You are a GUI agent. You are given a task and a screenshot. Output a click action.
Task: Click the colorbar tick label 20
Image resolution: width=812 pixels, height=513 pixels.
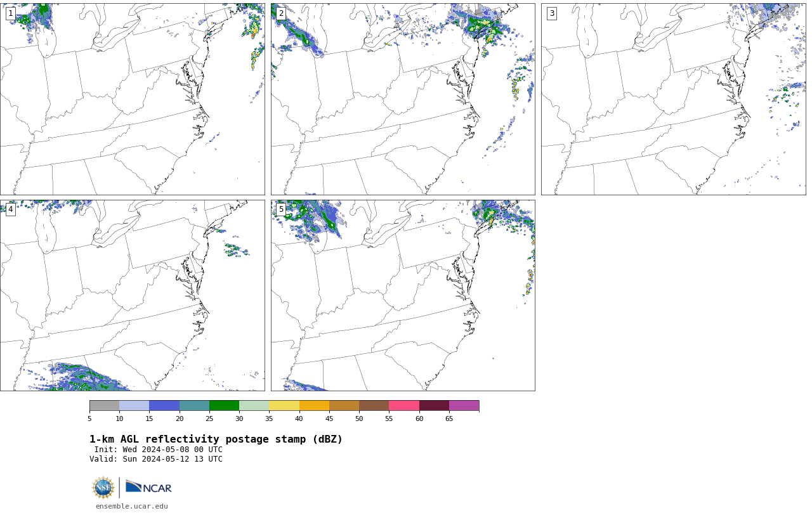180,419
